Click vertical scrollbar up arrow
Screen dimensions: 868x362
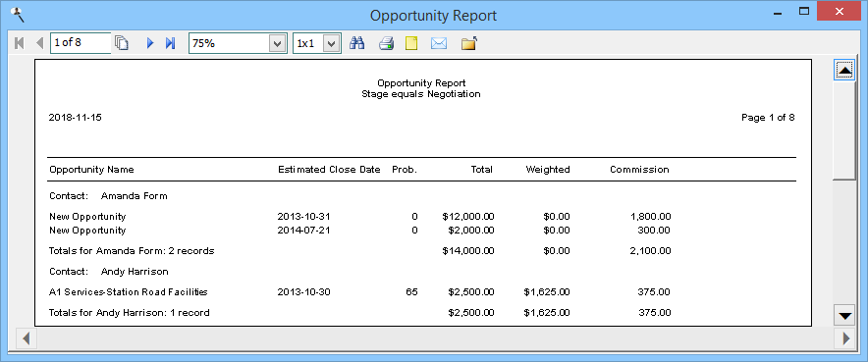click(x=844, y=71)
